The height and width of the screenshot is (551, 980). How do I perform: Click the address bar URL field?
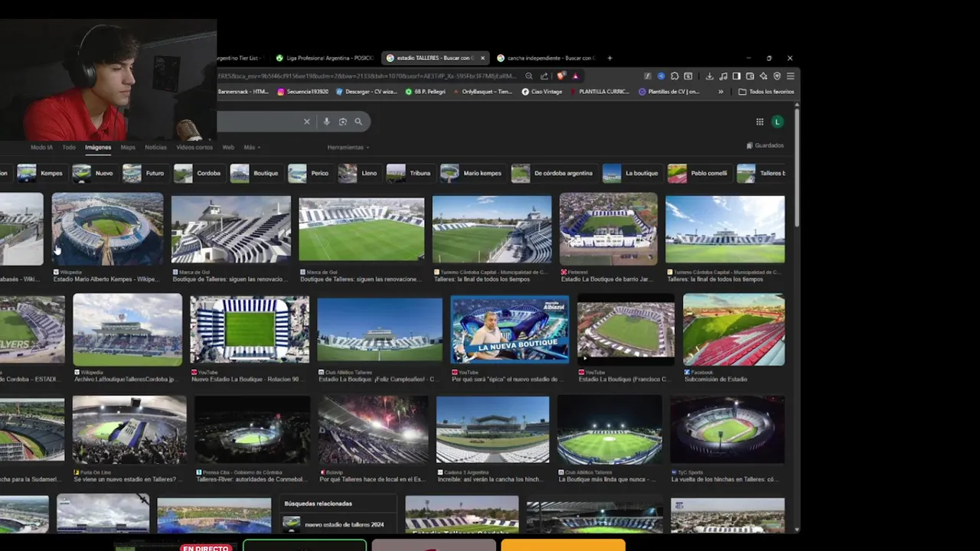pos(367,77)
